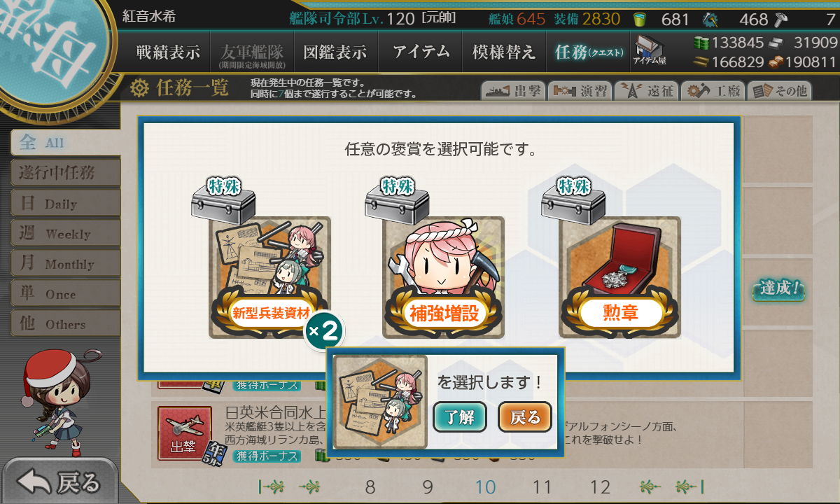
Task: Go to previous page arrow
Action: tap(310, 486)
